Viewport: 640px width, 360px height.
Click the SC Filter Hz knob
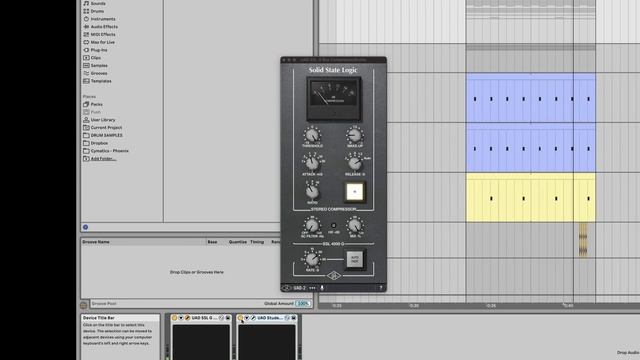(312, 225)
